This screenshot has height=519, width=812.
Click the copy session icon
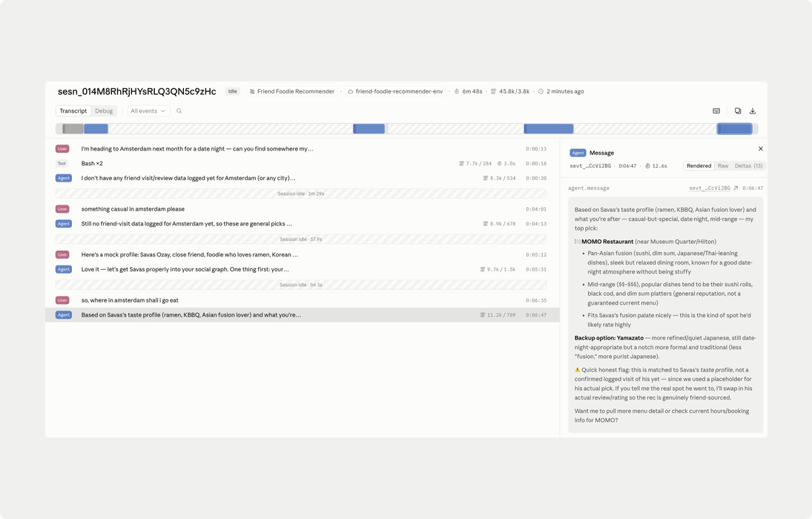[738, 111]
